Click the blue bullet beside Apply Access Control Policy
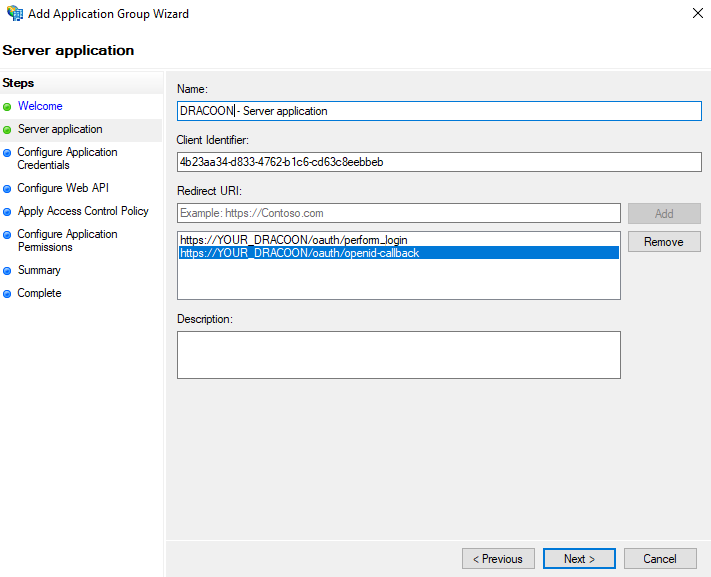 pyautogui.click(x=7, y=212)
